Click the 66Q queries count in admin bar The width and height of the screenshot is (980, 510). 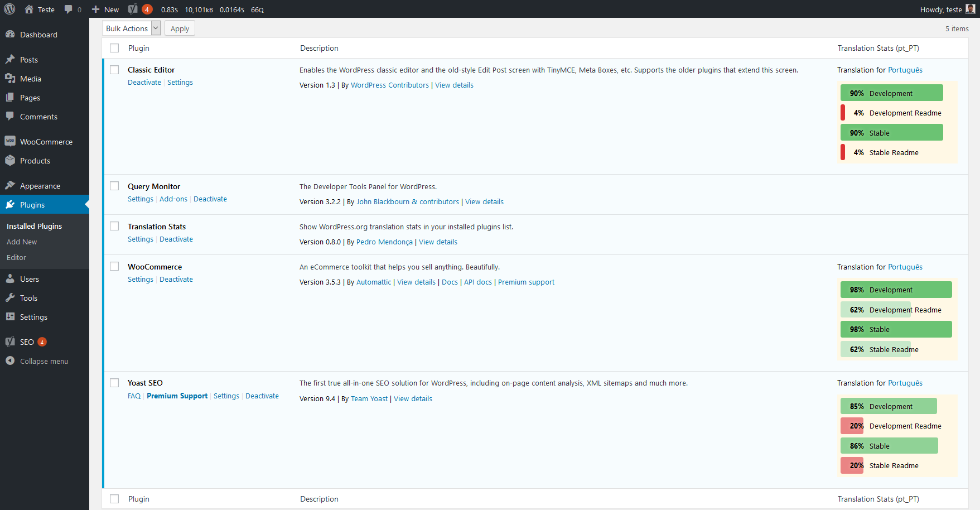click(257, 9)
